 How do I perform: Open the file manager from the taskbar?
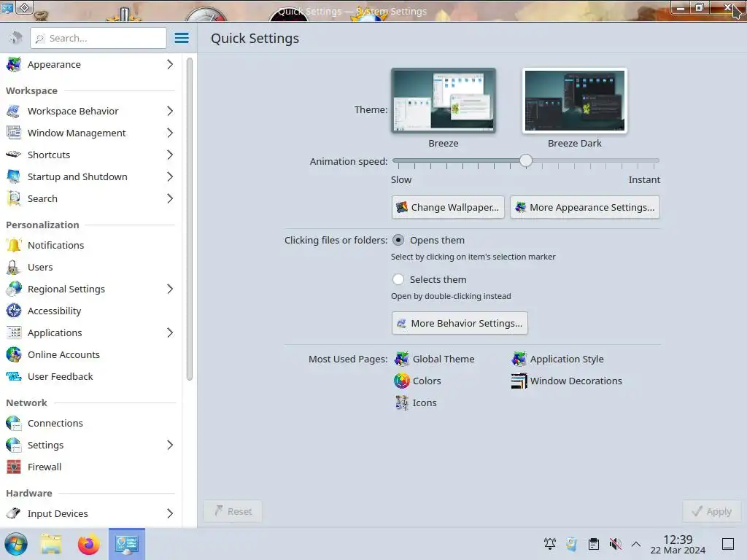tap(51, 544)
